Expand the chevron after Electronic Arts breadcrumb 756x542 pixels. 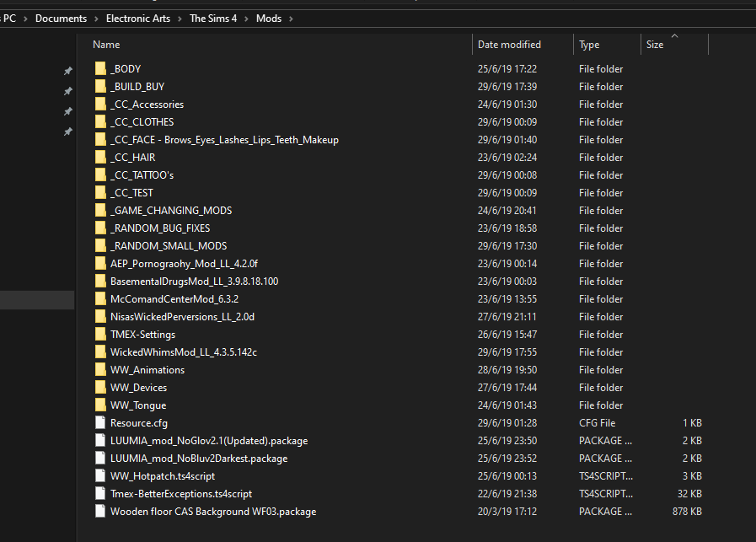(180, 19)
